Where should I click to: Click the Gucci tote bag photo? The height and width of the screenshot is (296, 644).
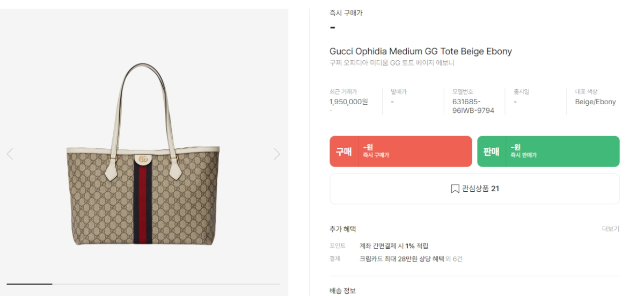tap(143, 161)
